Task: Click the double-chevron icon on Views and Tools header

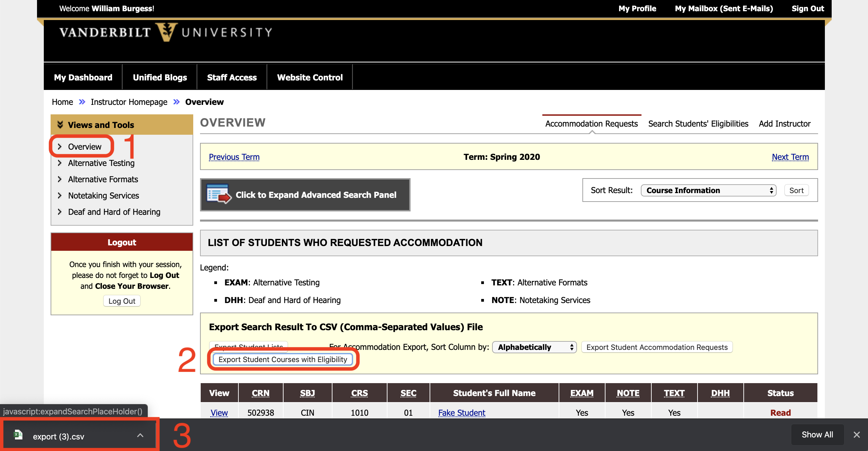Action: pyautogui.click(x=60, y=125)
